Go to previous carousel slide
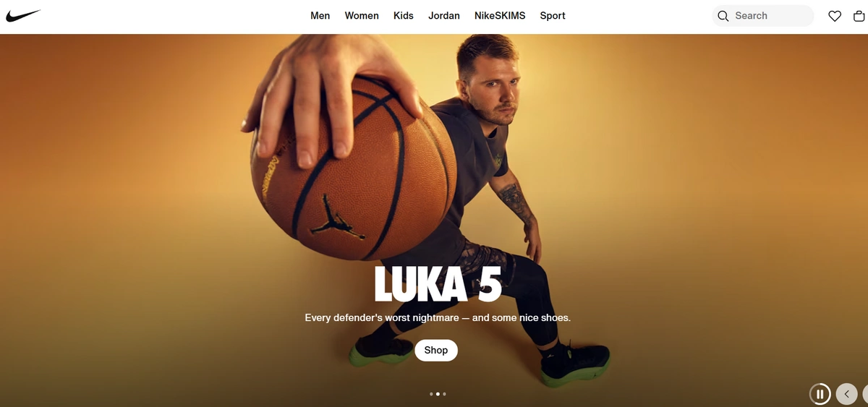The image size is (868, 407). [x=846, y=394]
